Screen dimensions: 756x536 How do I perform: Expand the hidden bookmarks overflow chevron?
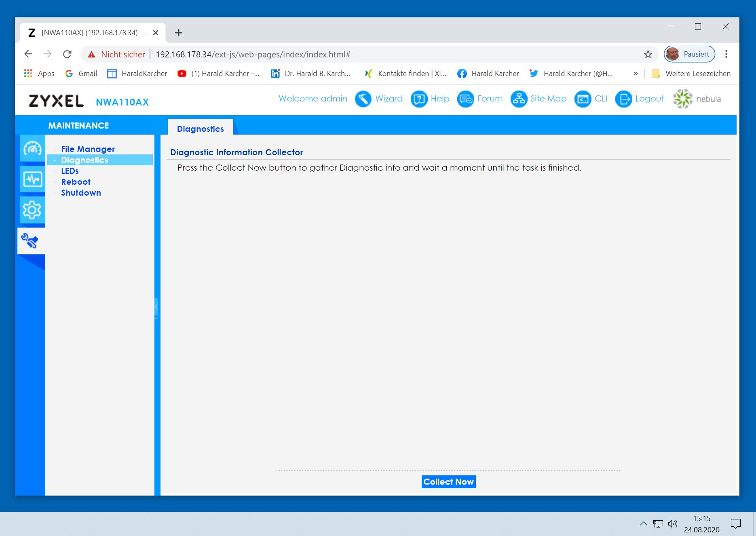636,74
